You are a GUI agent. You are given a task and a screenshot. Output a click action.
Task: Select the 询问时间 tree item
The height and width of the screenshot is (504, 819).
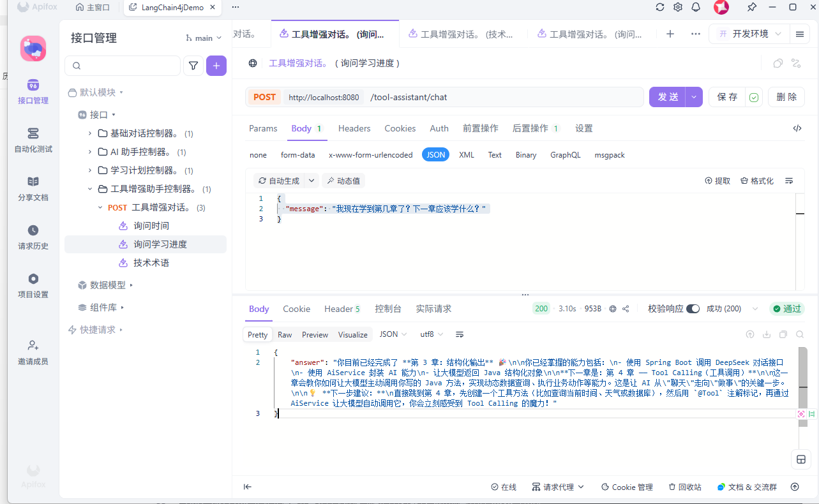pyautogui.click(x=151, y=226)
